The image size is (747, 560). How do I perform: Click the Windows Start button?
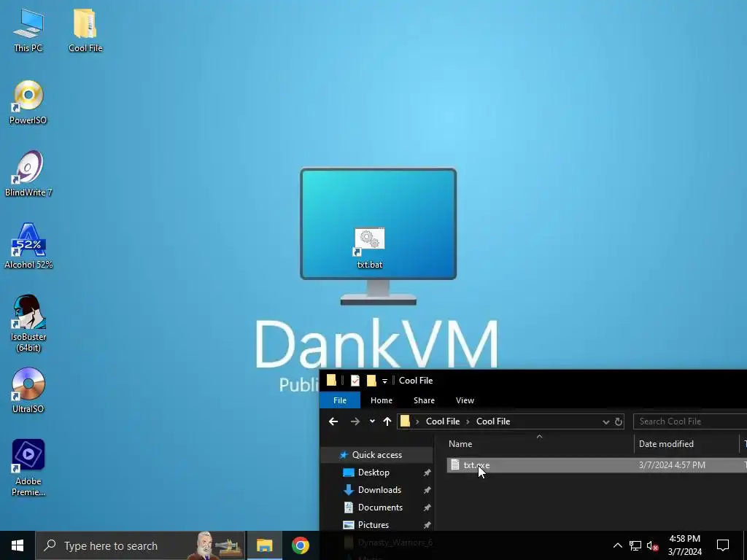tap(18, 545)
